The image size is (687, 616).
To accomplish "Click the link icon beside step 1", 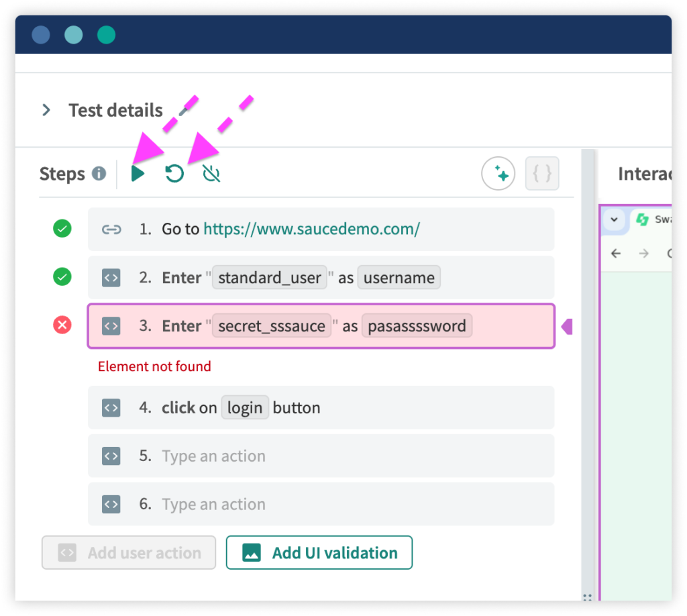I will tap(111, 229).
